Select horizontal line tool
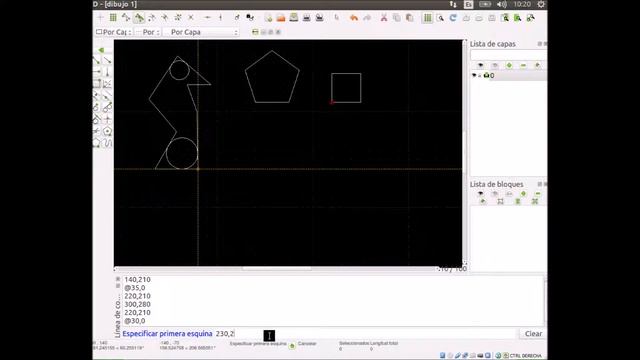 96,72
